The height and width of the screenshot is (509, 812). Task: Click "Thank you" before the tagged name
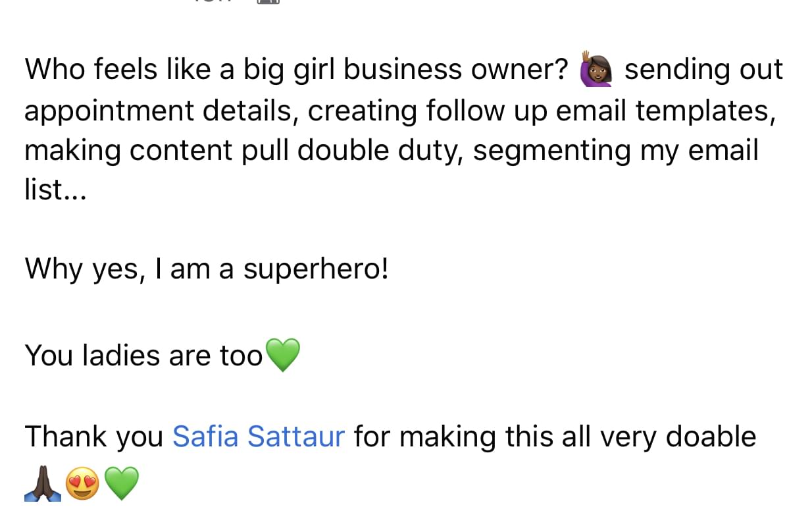(x=93, y=437)
